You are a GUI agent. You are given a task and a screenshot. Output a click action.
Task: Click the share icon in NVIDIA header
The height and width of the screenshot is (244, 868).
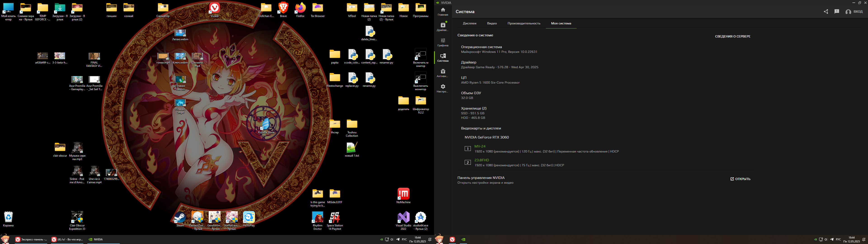point(826,12)
